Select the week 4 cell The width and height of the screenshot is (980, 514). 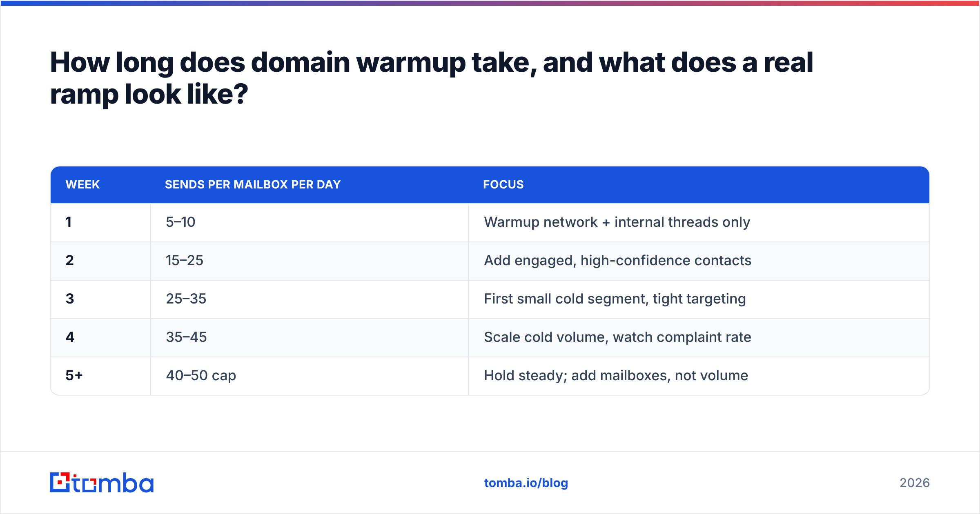(100, 337)
